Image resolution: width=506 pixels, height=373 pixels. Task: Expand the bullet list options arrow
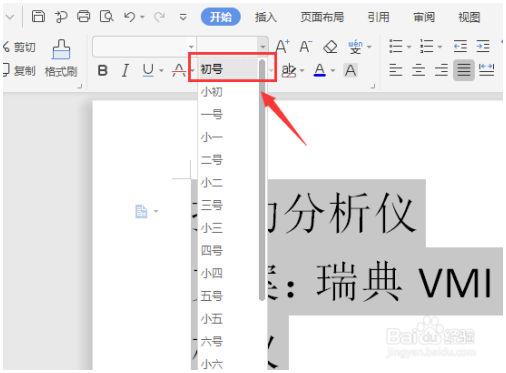409,47
